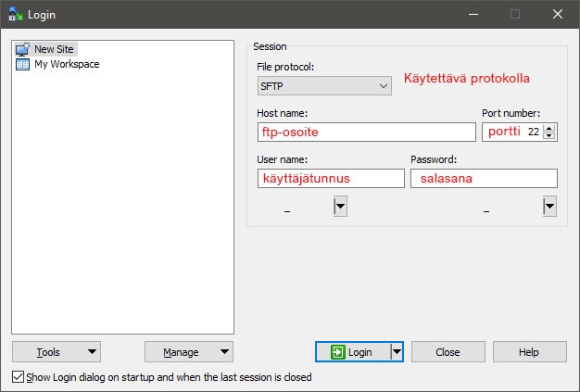This screenshot has width=580, height=392.
Task: Close the Login window with X
Action: 557,14
